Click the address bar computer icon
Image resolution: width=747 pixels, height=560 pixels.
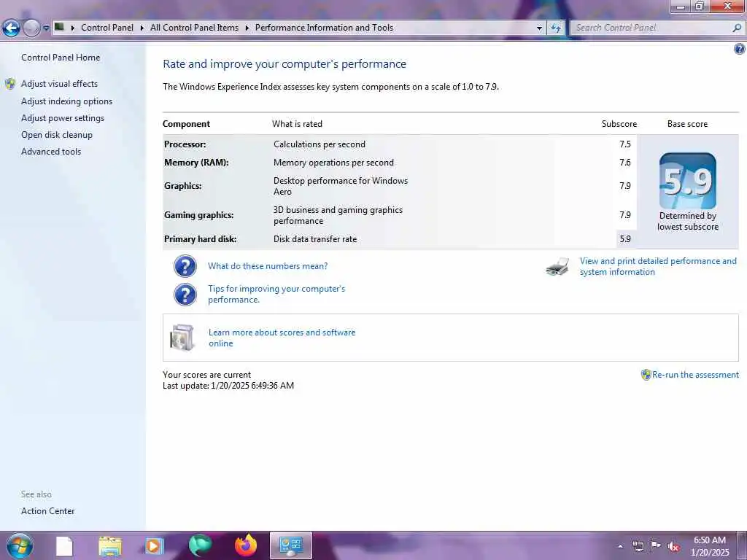coord(59,27)
